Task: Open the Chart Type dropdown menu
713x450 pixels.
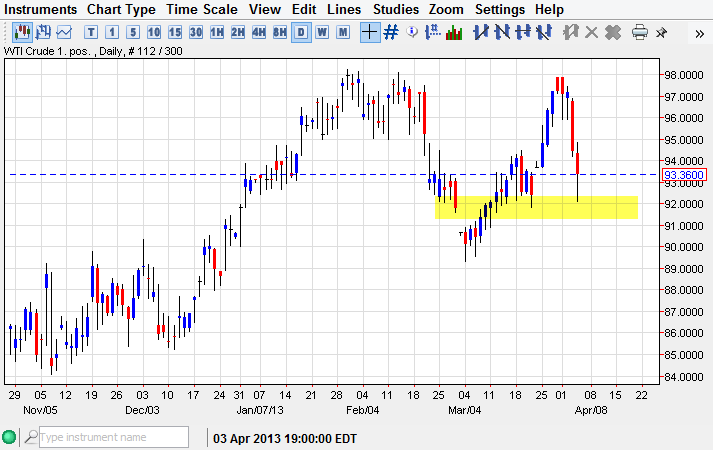Action: pos(121,9)
